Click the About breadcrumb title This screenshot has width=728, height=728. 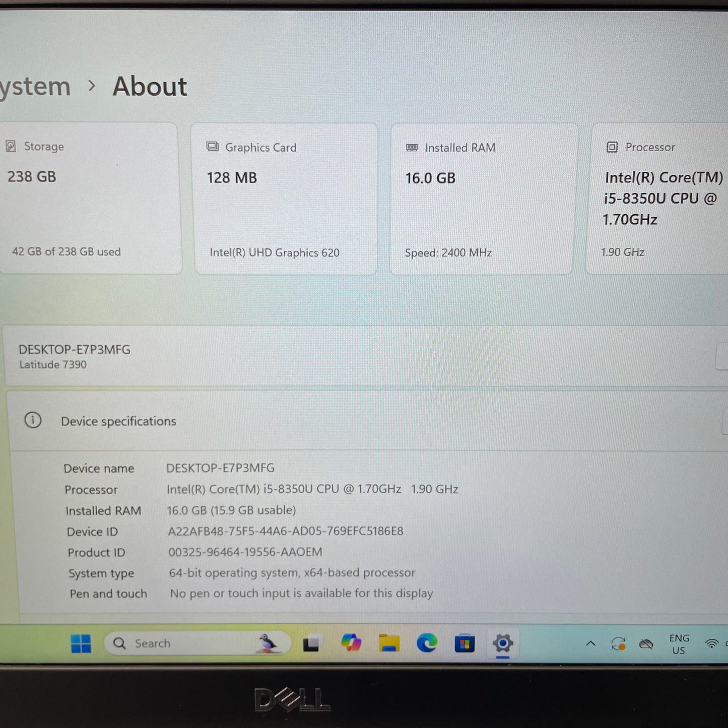coord(150,86)
